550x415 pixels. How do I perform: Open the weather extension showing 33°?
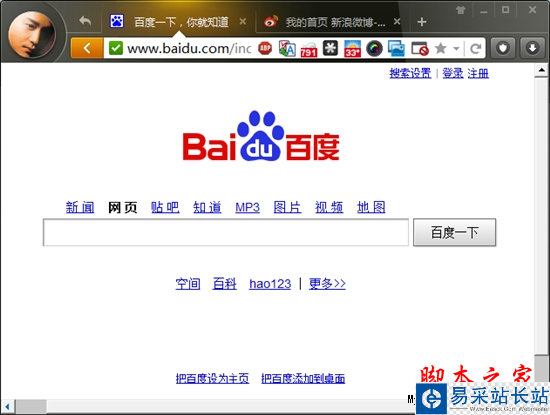click(x=353, y=48)
